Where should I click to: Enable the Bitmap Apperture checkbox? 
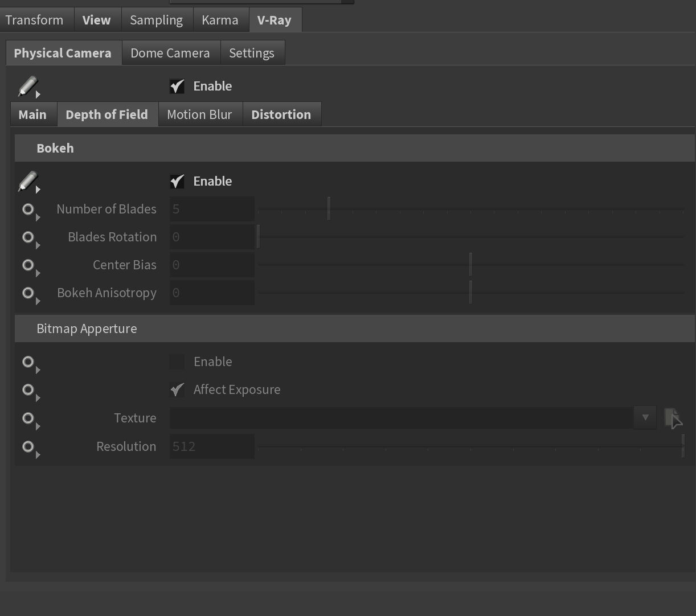click(177, 362)
